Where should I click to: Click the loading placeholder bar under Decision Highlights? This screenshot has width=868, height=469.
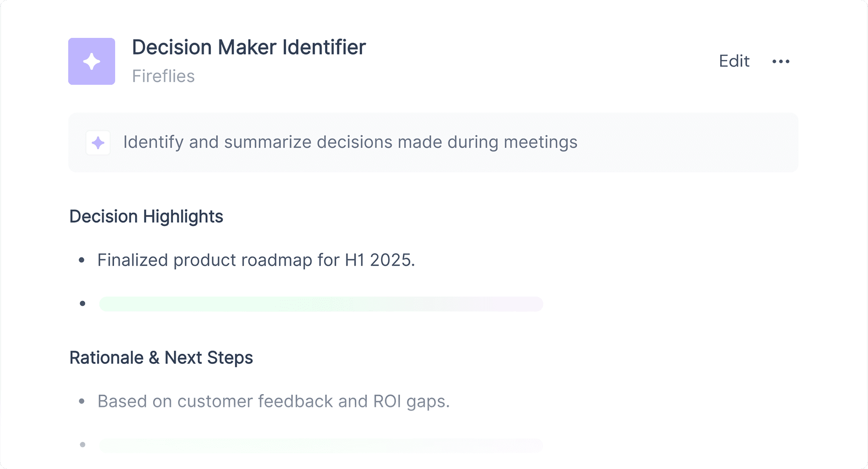point(321,304)
